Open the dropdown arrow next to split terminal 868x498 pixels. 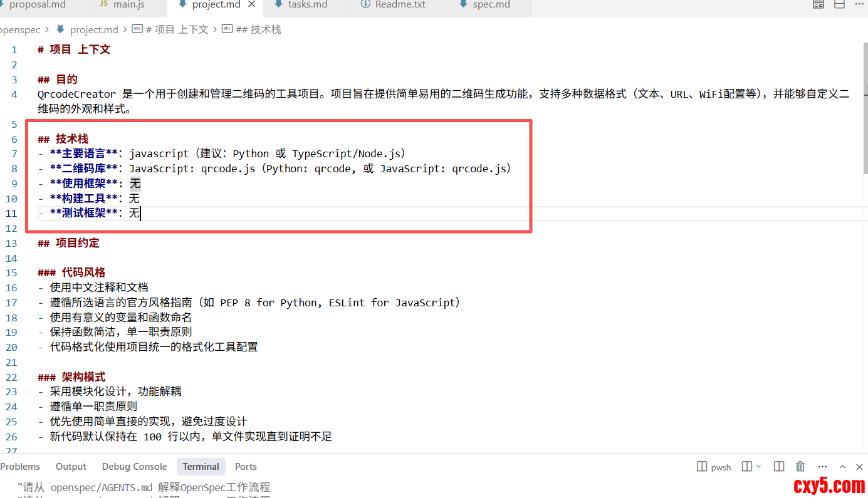point(759,467)
